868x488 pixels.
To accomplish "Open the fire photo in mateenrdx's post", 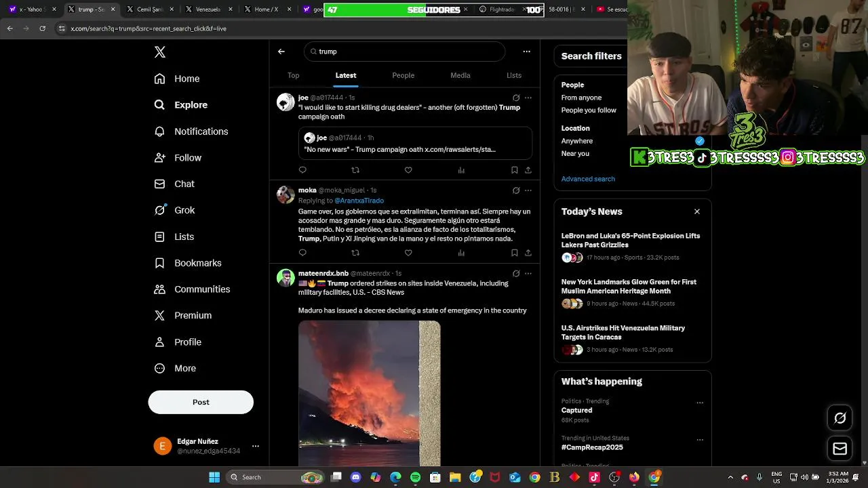I will click(x=370, y=394).
